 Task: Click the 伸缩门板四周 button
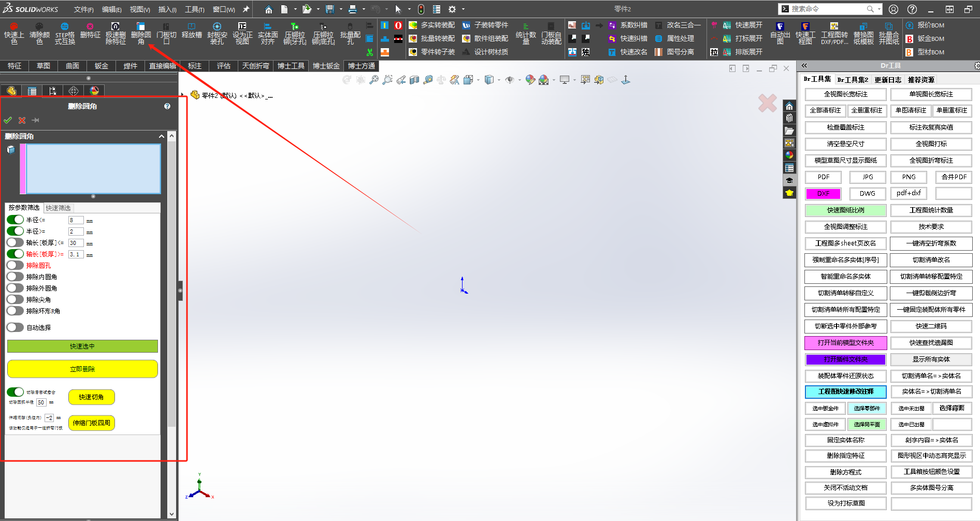coord(91,423)
